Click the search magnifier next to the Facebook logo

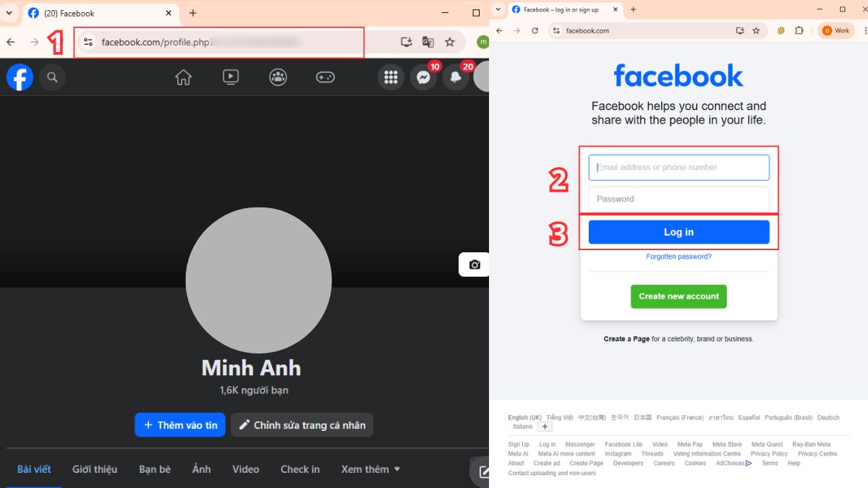pos(52,77)
